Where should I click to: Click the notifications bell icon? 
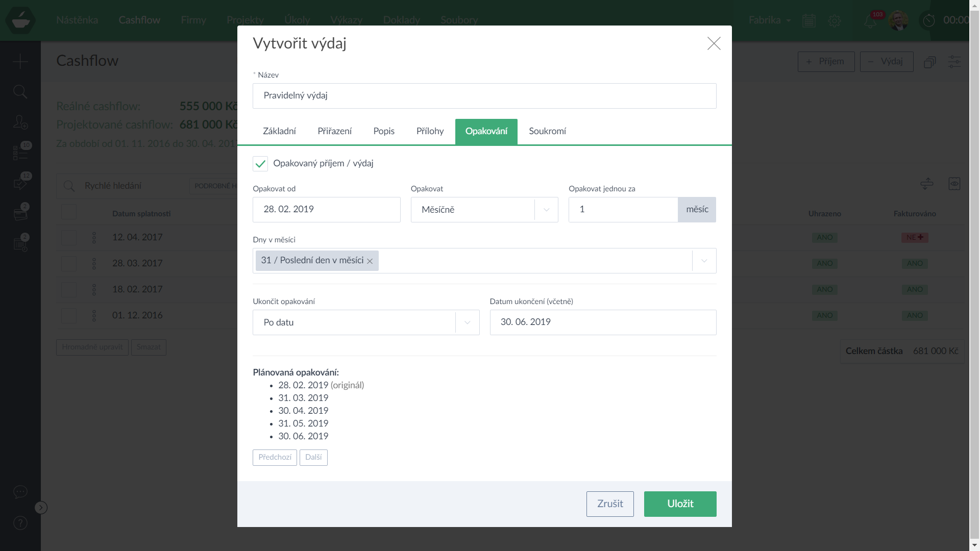[x=870, y=21]
